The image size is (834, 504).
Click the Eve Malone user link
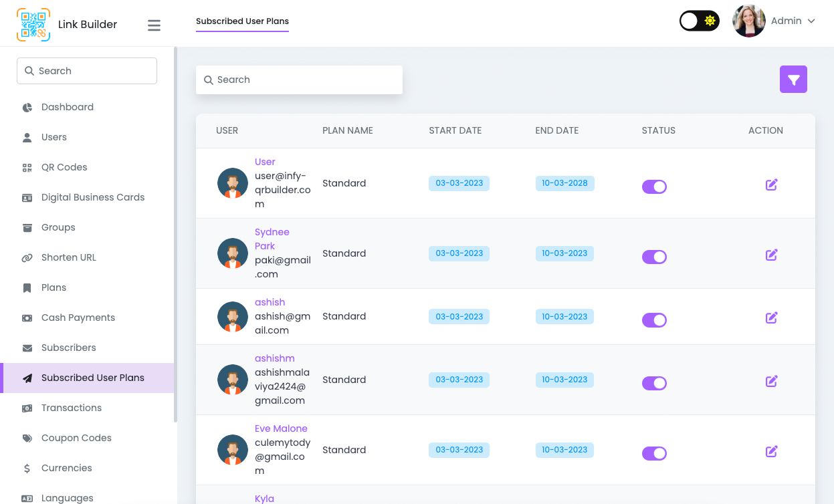281,428
